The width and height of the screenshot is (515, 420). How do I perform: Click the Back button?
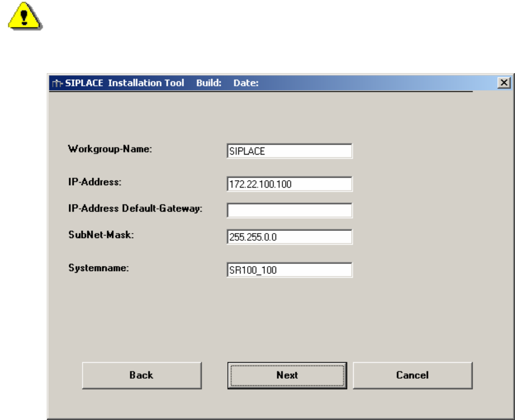click(x=141, y=375)
